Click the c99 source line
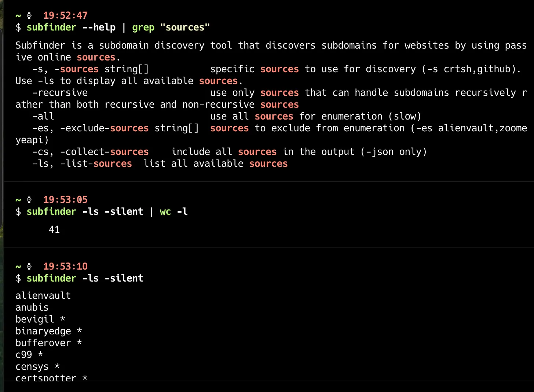Viewport: 534px width, 392px height. [x=29, y=355]
